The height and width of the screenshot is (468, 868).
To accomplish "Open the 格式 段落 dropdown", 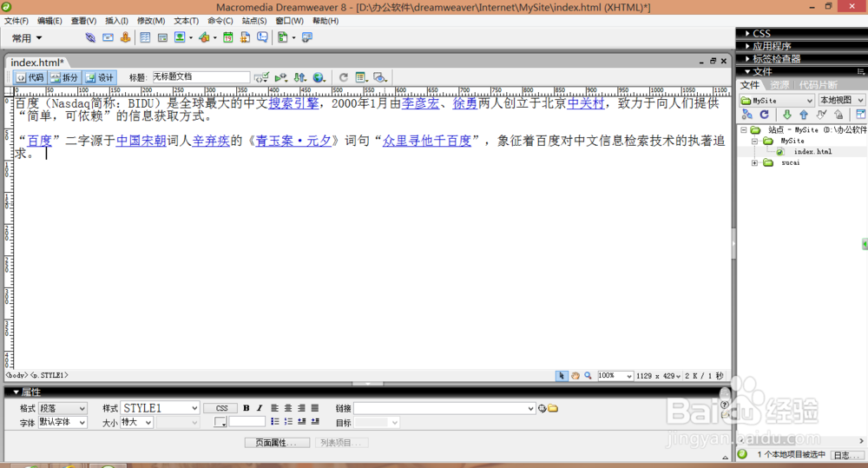I will [62, 408].
